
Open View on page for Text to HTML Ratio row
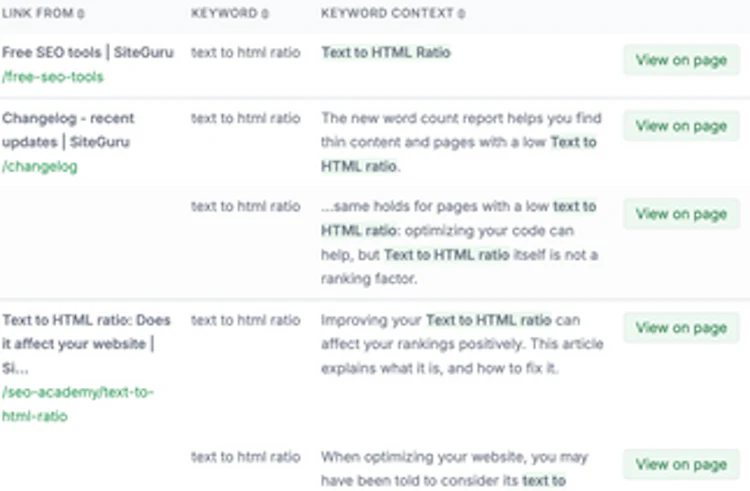pyautogui.click(x=681, y=60)
